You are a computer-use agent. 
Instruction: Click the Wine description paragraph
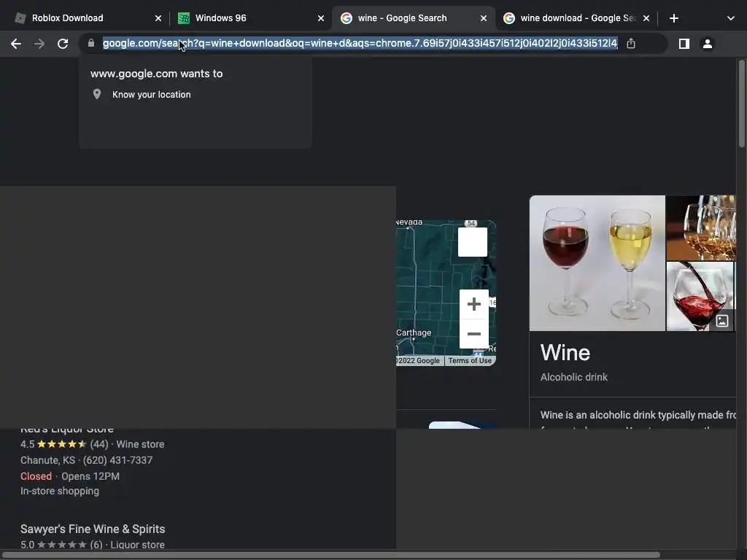pyautogui.click(x=638, y=419)
